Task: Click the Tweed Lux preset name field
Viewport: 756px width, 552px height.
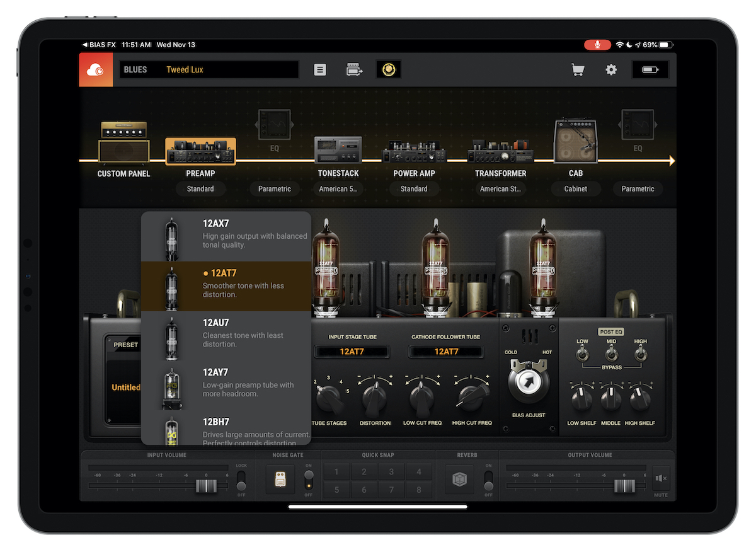Action: (209, 70)
